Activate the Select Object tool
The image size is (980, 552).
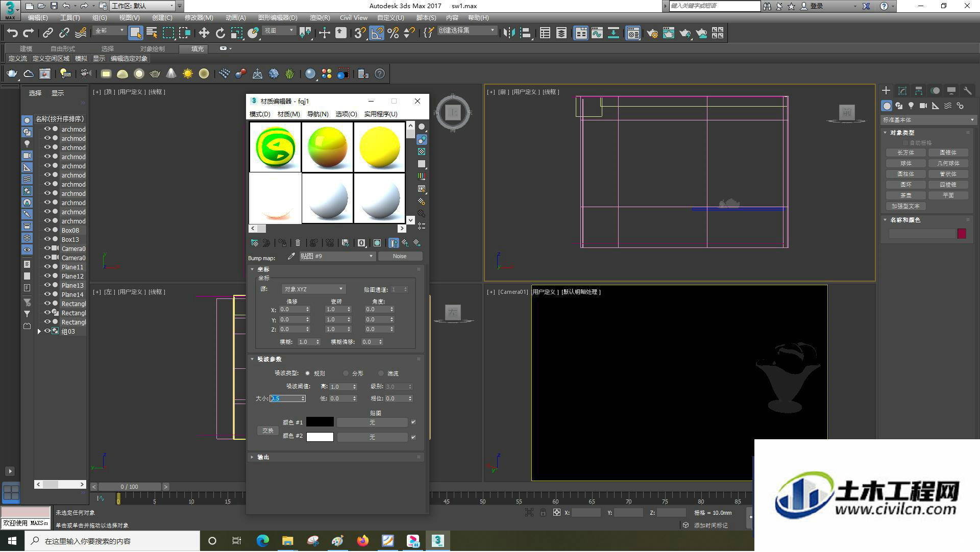tap(135, 33)
